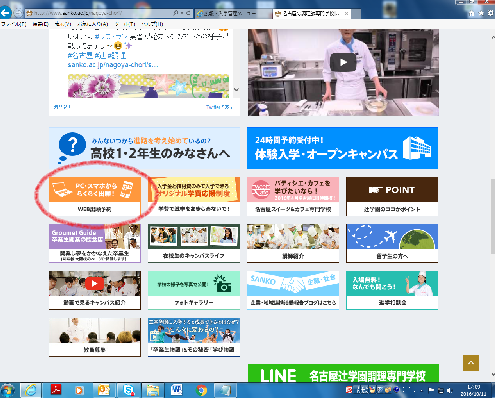495x400 pixels.
Task: Open the パティシエ・カフェを学びたいなら tile
Action: click(293, 196)
